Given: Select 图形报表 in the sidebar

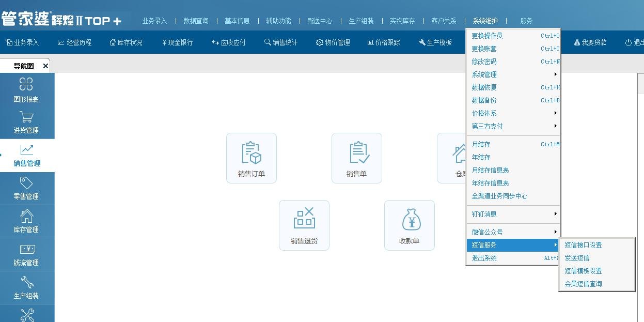Looking at the screenshot, I should click(26, 89).
